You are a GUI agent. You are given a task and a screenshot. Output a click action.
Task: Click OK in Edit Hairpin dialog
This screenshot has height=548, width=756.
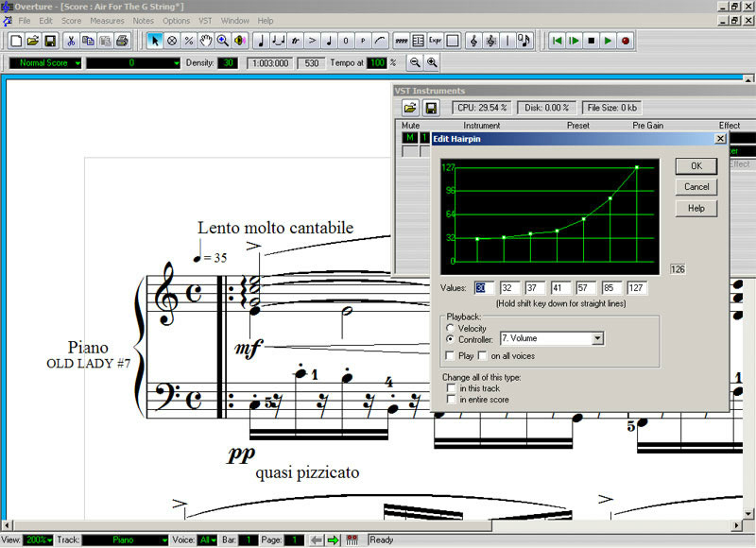point(696,165)
